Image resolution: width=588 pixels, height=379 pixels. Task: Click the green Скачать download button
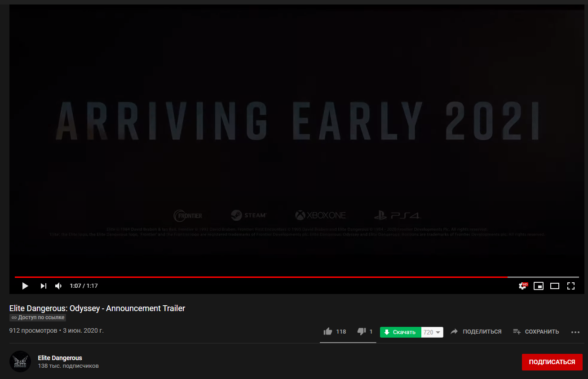coord(400,332)
